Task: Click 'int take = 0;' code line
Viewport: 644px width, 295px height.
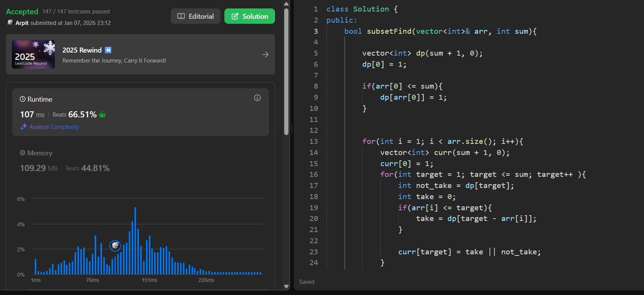Action: click(427, 196)
